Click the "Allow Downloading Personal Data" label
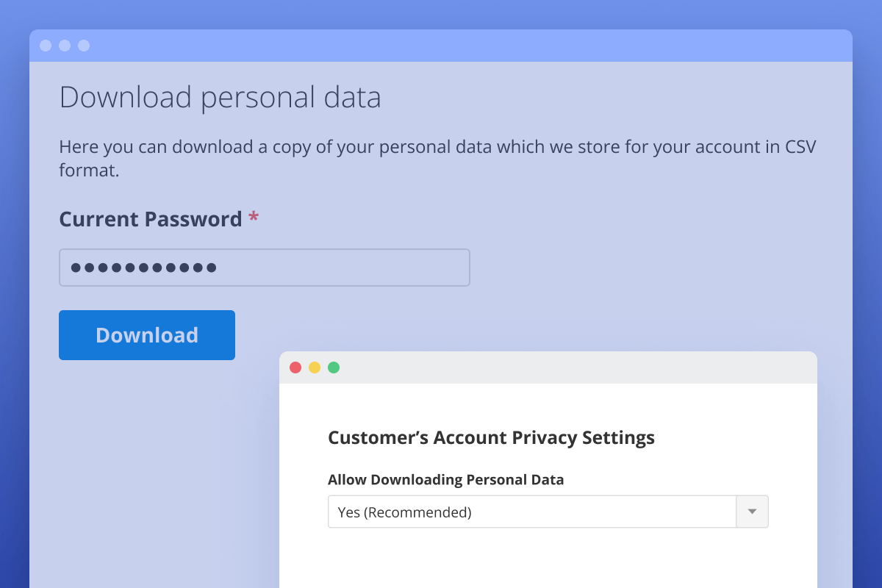 coord(445,480)
